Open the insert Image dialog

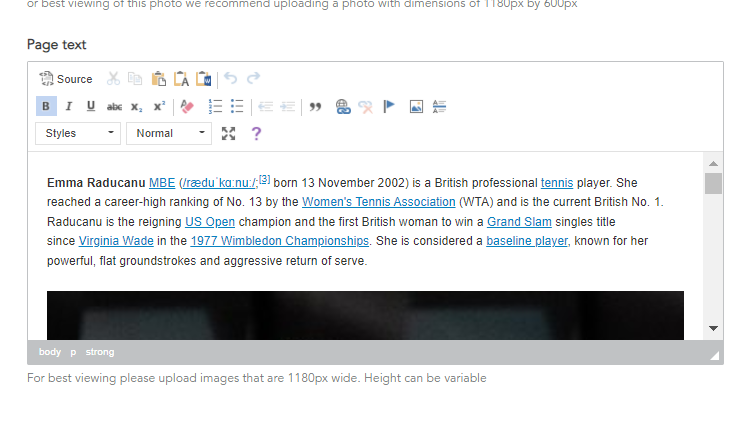416,106
